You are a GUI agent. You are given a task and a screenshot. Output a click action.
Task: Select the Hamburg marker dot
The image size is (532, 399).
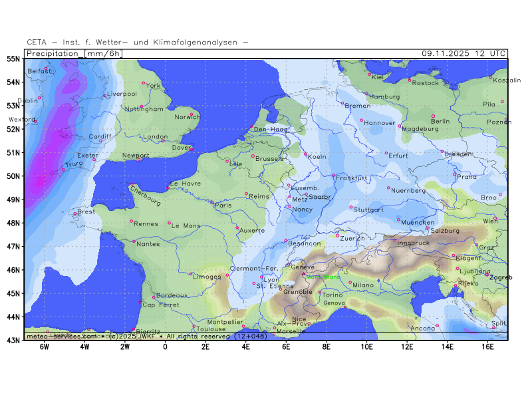tap(366, 94)
